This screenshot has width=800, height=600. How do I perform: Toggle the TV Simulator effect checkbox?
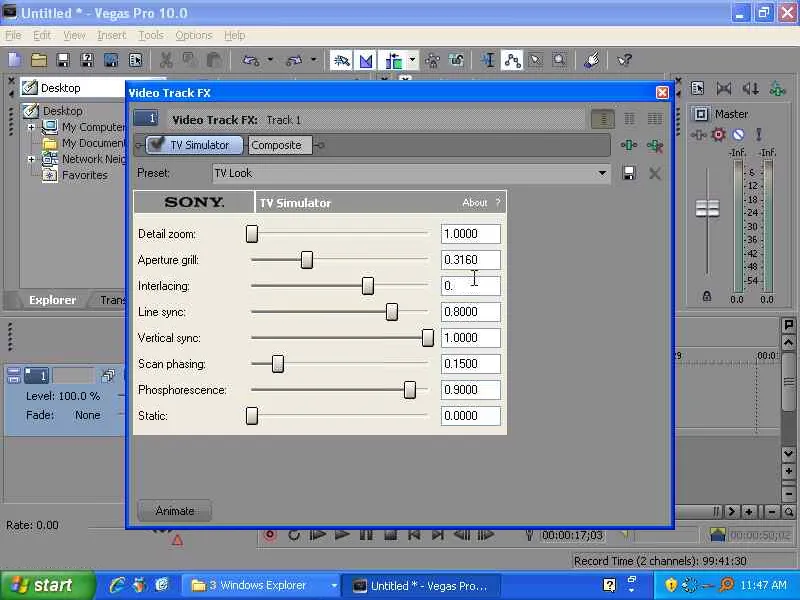pos(157,144)
